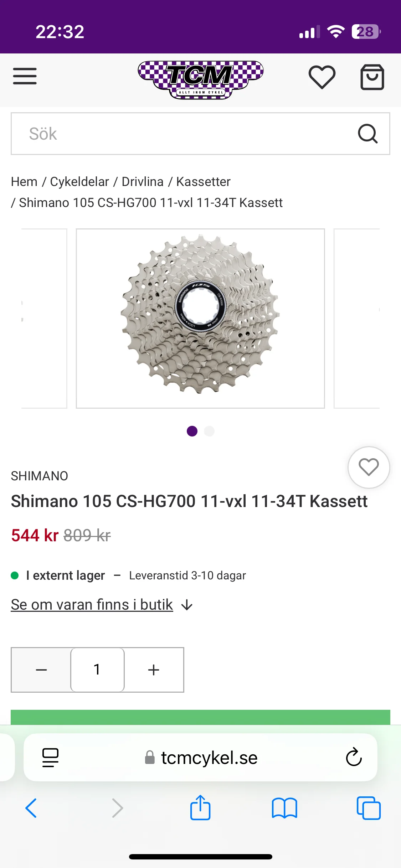Reload the tcmcykel.se page

354,757
